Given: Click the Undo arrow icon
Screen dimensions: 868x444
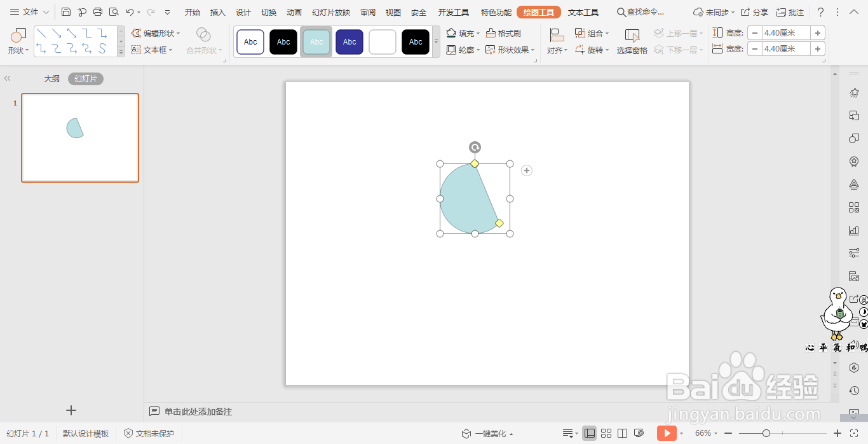Looking at the screenshot, I should pyautogui.click(x=130, y=12).
